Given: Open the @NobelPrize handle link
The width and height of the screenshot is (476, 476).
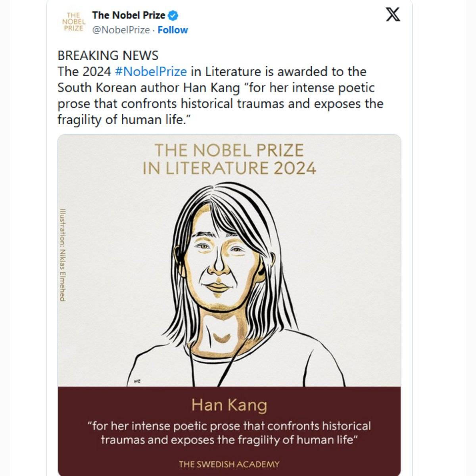Looking at the screenshot, I should click(x=121, y=30).
